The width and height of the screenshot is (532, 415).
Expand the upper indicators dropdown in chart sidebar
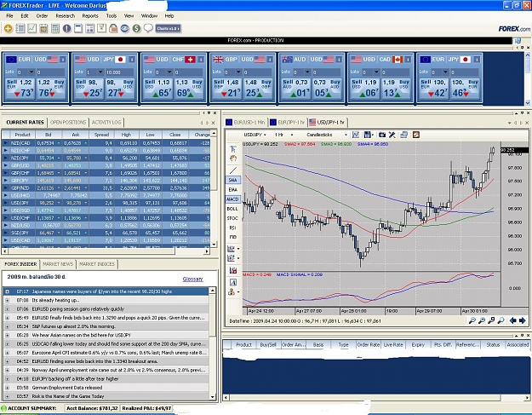238,249
